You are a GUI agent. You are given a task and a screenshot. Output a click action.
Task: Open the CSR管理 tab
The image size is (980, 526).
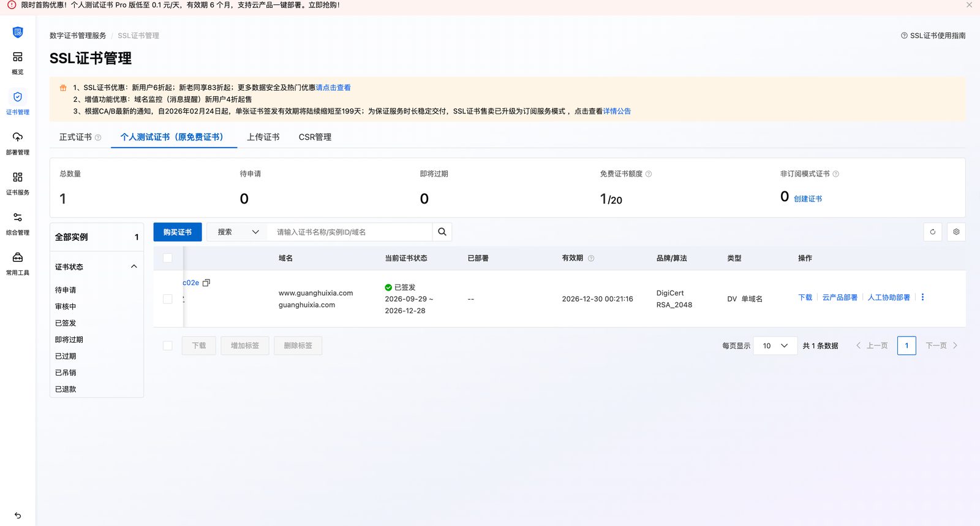(315, 137)
